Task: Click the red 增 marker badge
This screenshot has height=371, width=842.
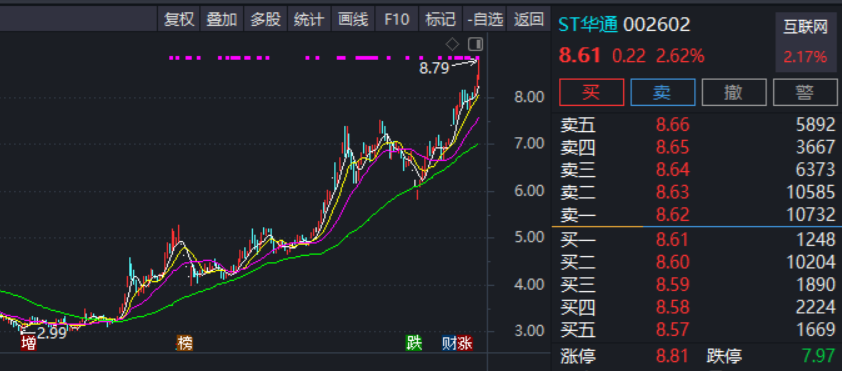Action: coord(28,344)
